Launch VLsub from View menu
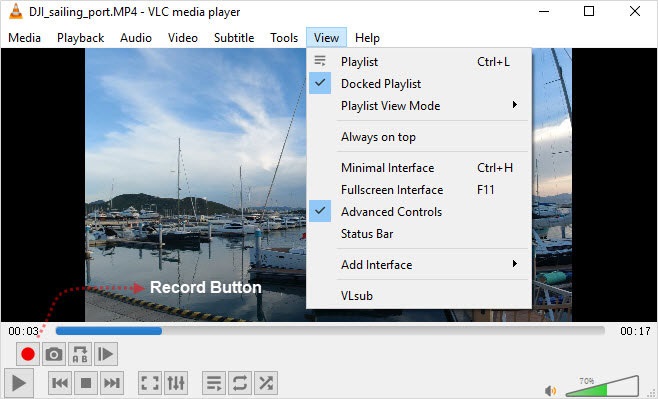The image size is (658, 399). click(x=419, y=295)
